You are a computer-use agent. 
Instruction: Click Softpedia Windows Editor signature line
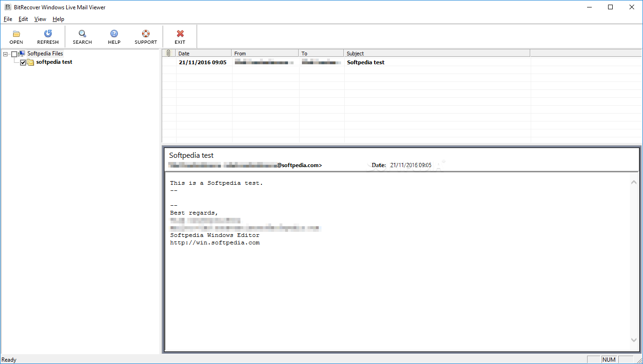pyautogui.click(x=215, y=235)
